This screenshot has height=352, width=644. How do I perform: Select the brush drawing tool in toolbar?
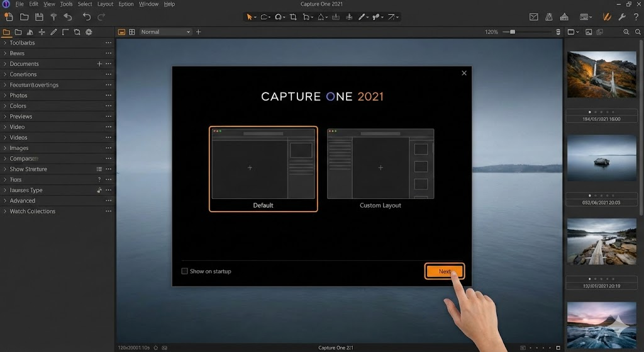[x=362, y=17]
